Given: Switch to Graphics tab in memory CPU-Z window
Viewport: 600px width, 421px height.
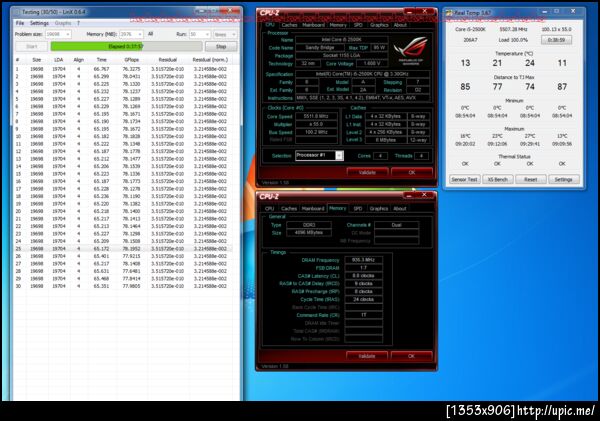Looking at the screenshot, I should pos(379,209).
